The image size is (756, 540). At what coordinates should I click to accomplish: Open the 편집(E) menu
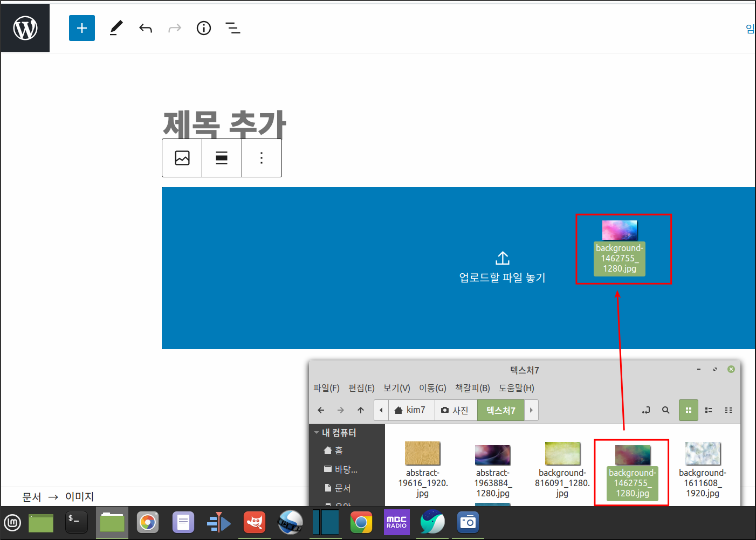pos(361,388)
